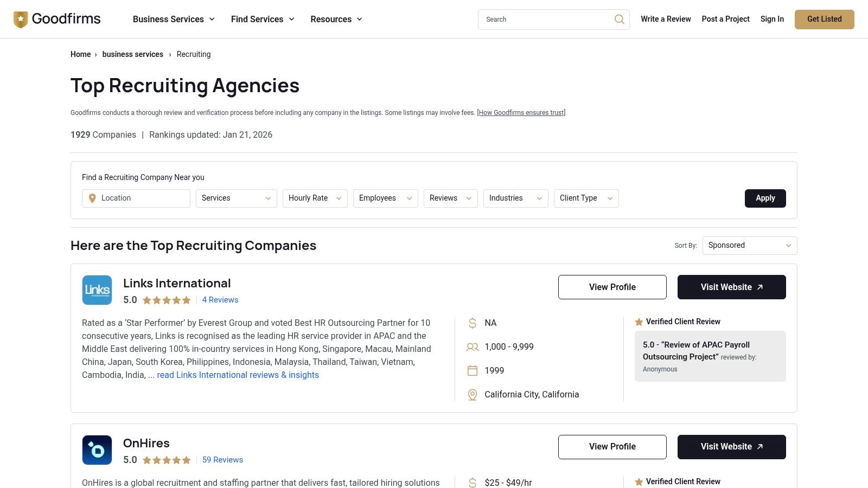Image resolution: width=868 pixels, height=488 pixels.
Task: Open the Services filter dropdown
Action: point(236,198)
